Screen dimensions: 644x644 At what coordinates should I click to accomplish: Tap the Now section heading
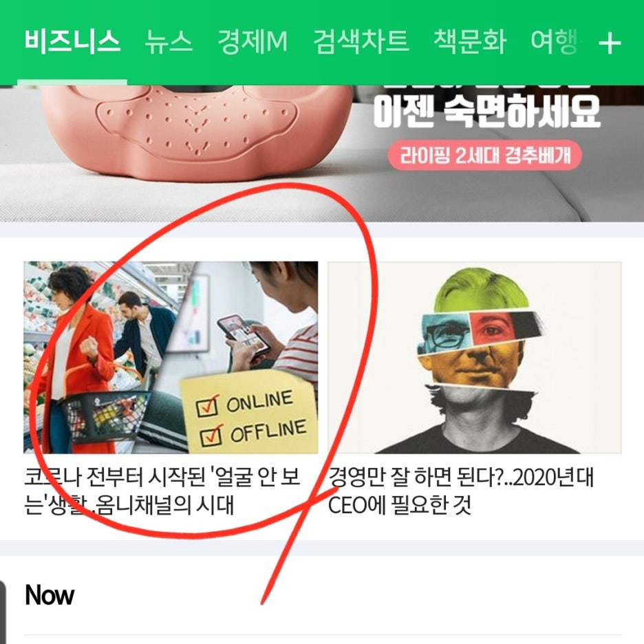pyautogui.click(x=50, y=595)
